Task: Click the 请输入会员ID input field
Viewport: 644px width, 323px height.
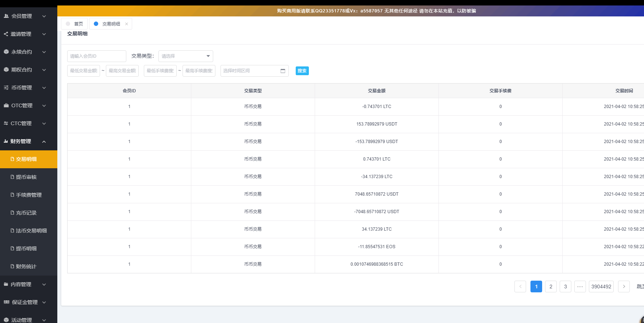Action: coord(96,56)
